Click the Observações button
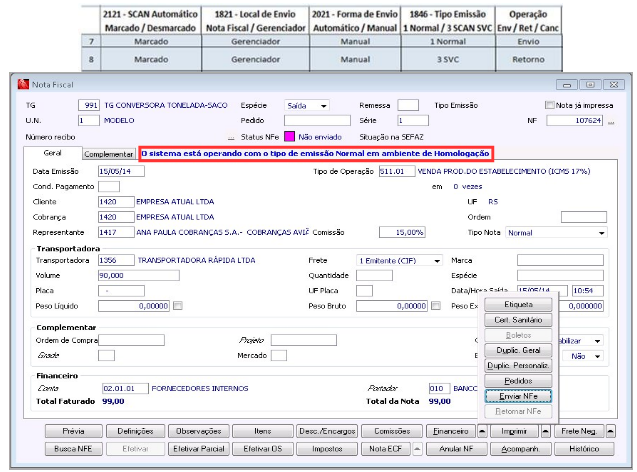Image resolution: width=637 pixels, height=472 pixels. pyautogui.click(x=199, y=431)
